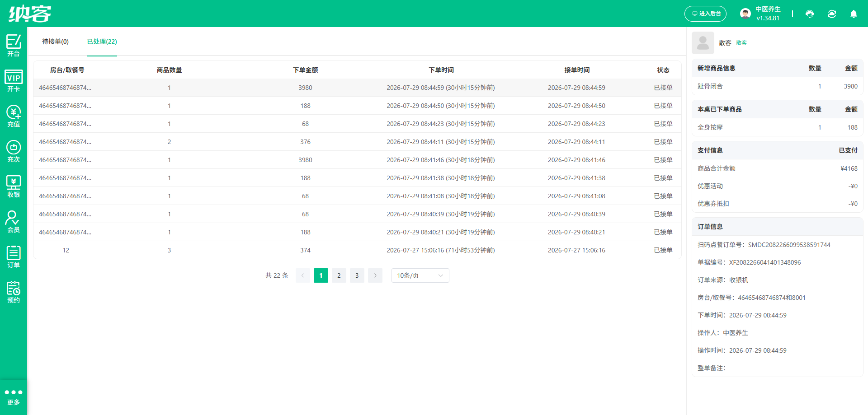This screenshot has height=415, width=868.
Task: Open the 开台 sidebar icon
Action: tap(14, 45)
